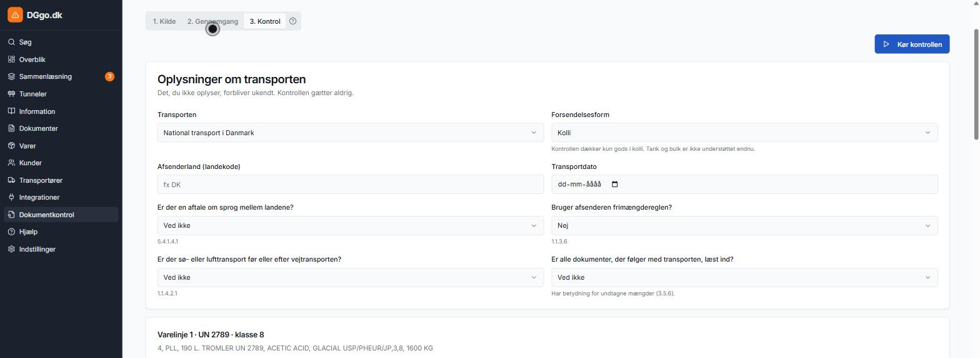Click the Varelinje 1 · UN 2789 heading

tap(211, 335)
